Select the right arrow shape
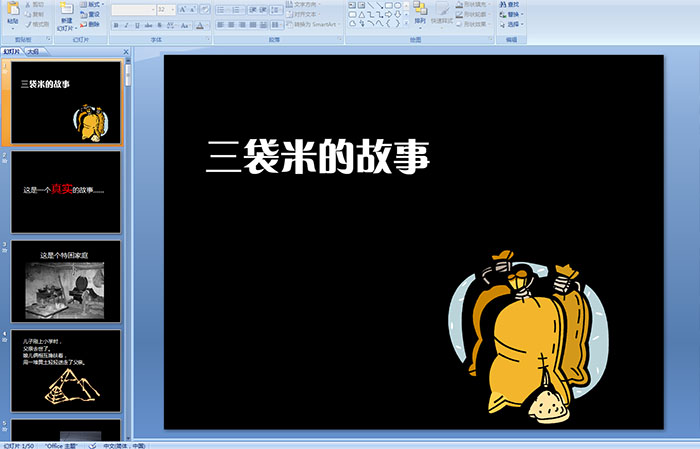 pos(389,14)
